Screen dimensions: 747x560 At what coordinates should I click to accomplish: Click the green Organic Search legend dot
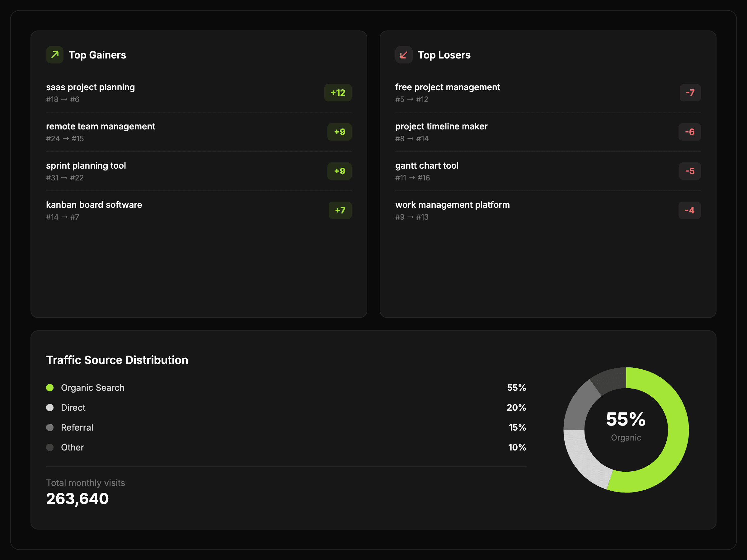coord(49,388)
